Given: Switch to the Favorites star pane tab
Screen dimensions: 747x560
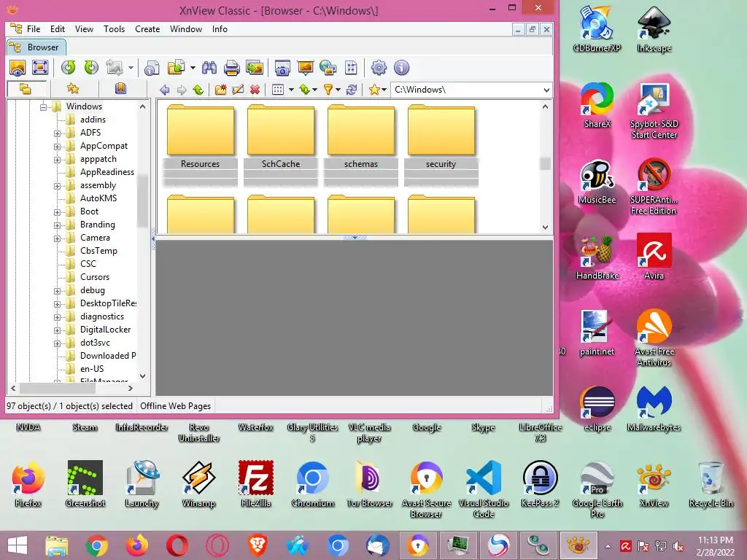Looking at the screenshot, I should click(x=73, y=89).
